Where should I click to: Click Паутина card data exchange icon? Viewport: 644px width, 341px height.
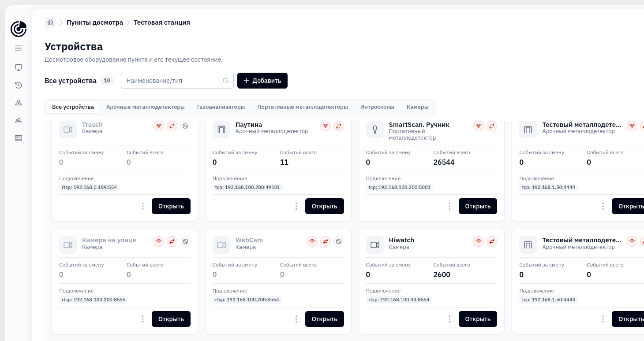339,126
